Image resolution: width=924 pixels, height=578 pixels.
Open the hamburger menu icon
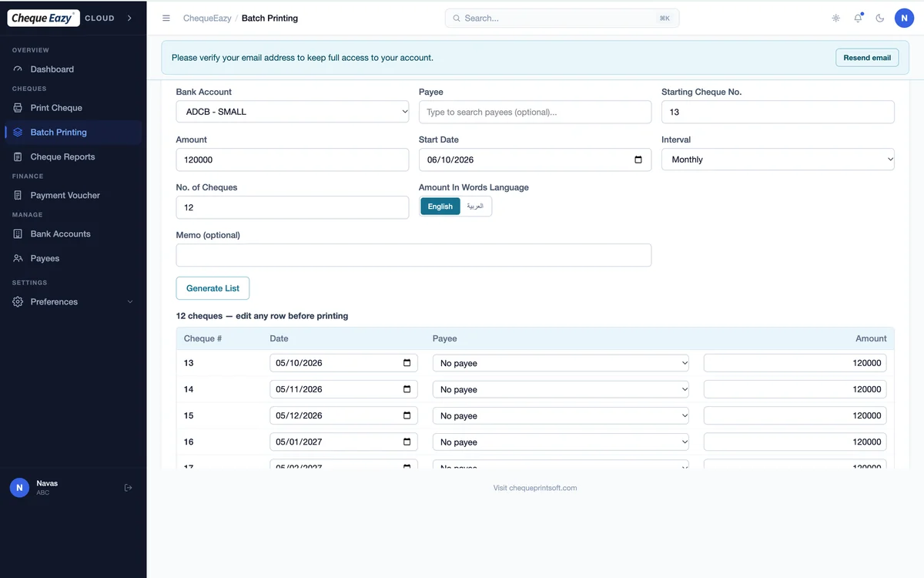click(166, 18)
